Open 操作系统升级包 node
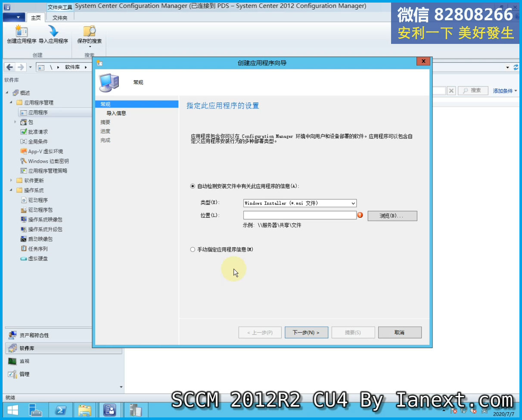Image resolution: width=522 pixels, height=420 pixels. (x=45, y=229)
